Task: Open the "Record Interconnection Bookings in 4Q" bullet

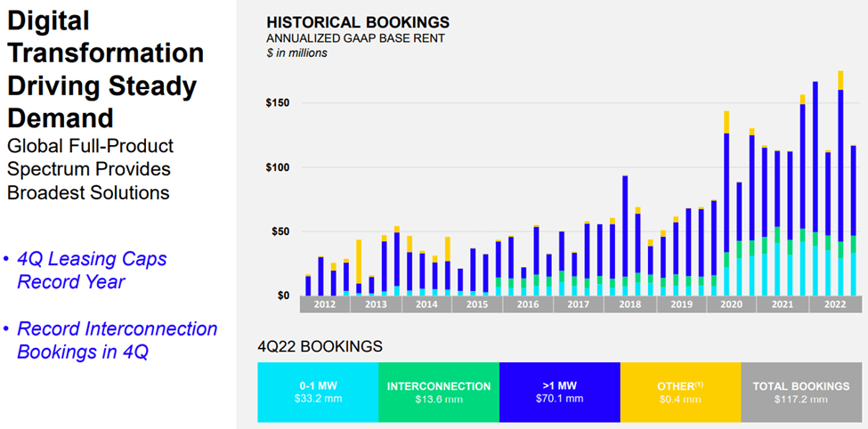Action: click(x=116, y=340)
